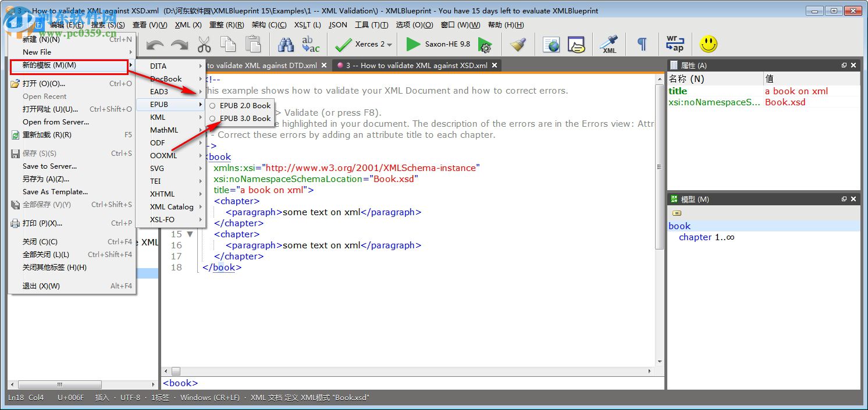The height and width of the screenshot is (410, 868).
Task: Click the yellow smiley face icon
Action: (708, 44)
